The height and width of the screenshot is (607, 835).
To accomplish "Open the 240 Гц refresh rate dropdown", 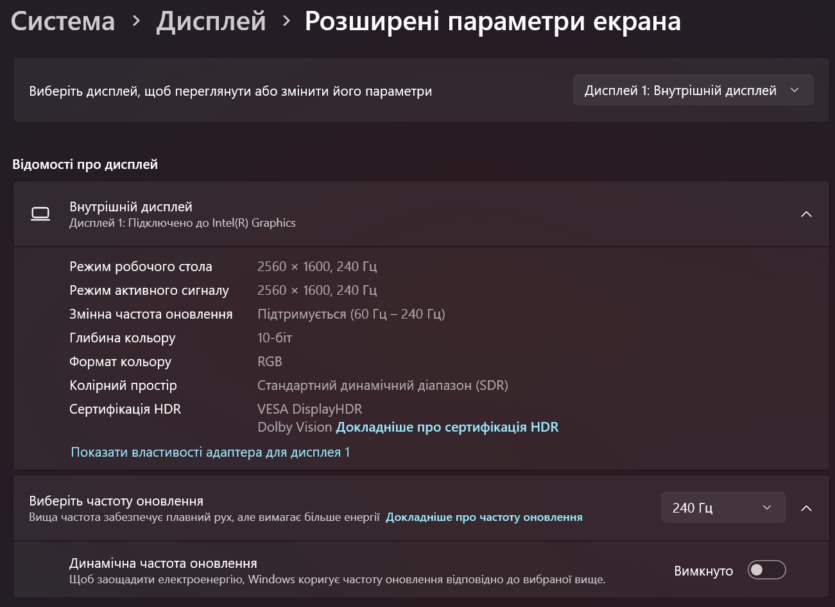I will tap(723, 507).
